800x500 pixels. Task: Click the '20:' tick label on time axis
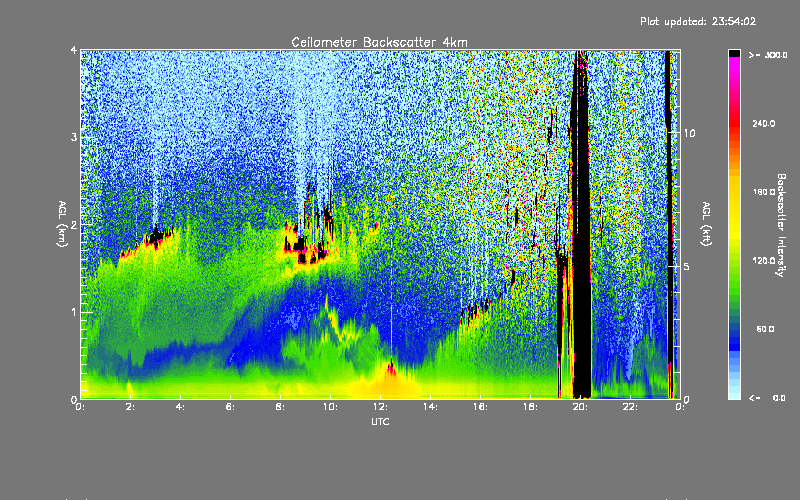[x=580, y=407]
